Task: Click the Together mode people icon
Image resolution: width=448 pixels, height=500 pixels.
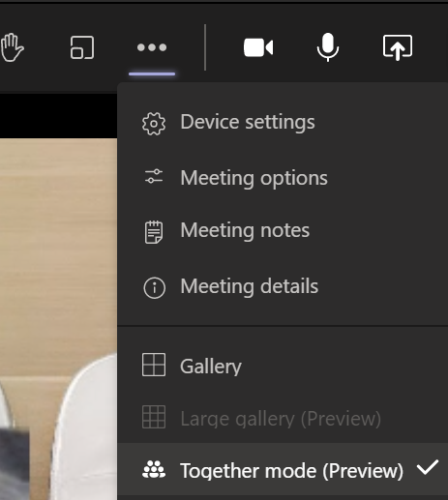Action: (154, 469)
